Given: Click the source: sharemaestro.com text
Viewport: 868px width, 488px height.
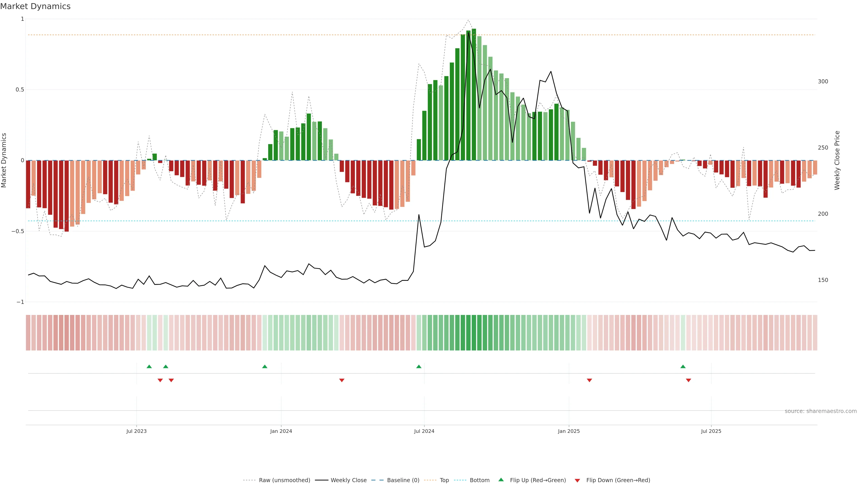Looking at the screenshot, I should 821,411.
